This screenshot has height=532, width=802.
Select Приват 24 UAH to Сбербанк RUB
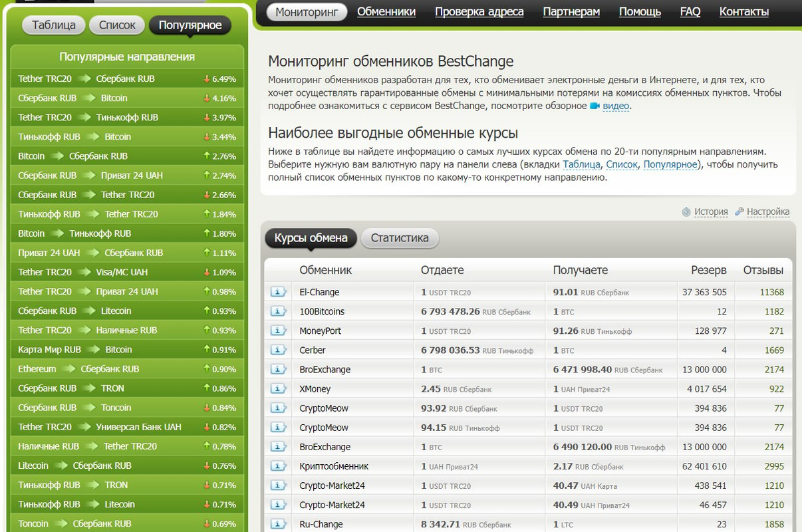click(127, 253)
